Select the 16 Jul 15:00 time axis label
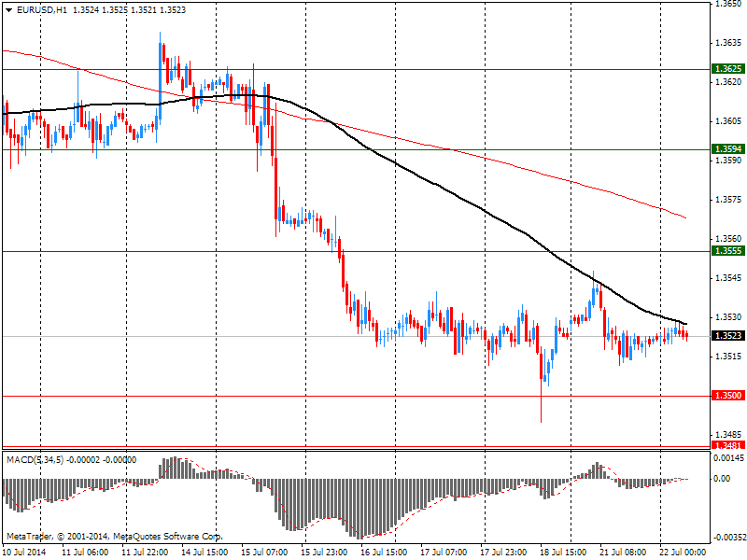Image resolution: width=747 pixels, height=560 pixels. (384, 553)
